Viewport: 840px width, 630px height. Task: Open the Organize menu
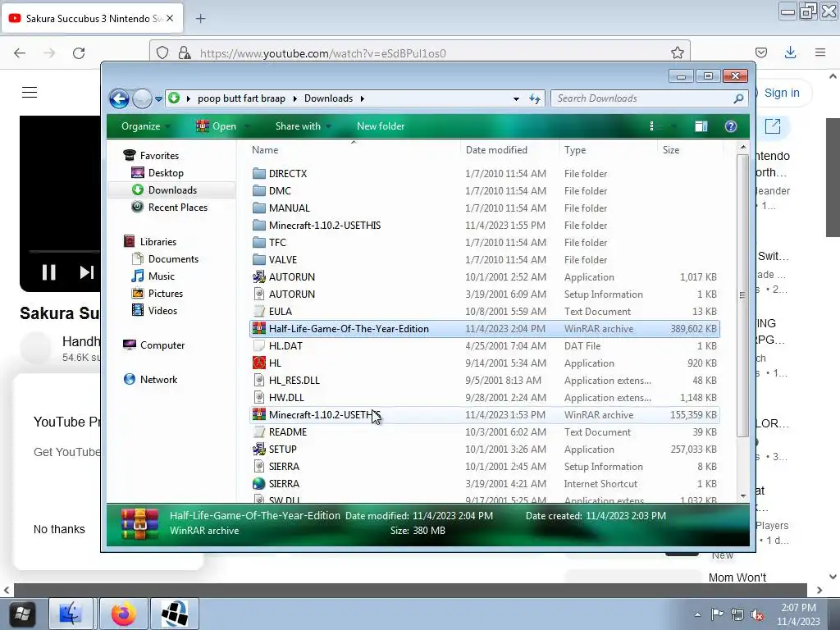tap(146, 126)
